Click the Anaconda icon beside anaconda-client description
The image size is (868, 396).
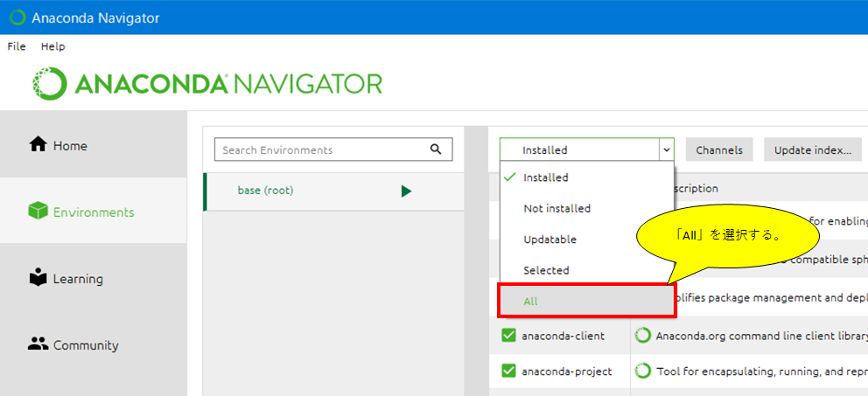(642, 335)
